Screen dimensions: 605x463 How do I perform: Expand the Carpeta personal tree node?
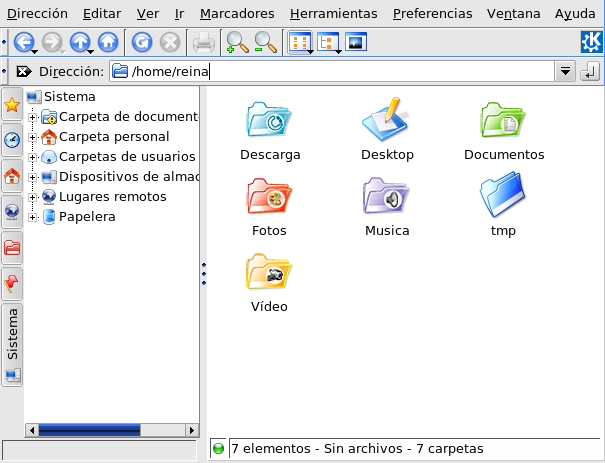point(33,137)
